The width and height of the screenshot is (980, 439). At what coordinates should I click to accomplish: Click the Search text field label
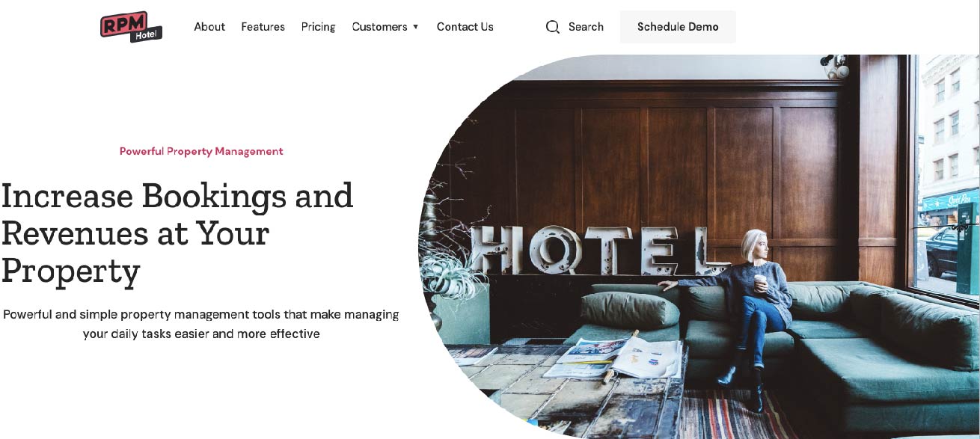586,27
